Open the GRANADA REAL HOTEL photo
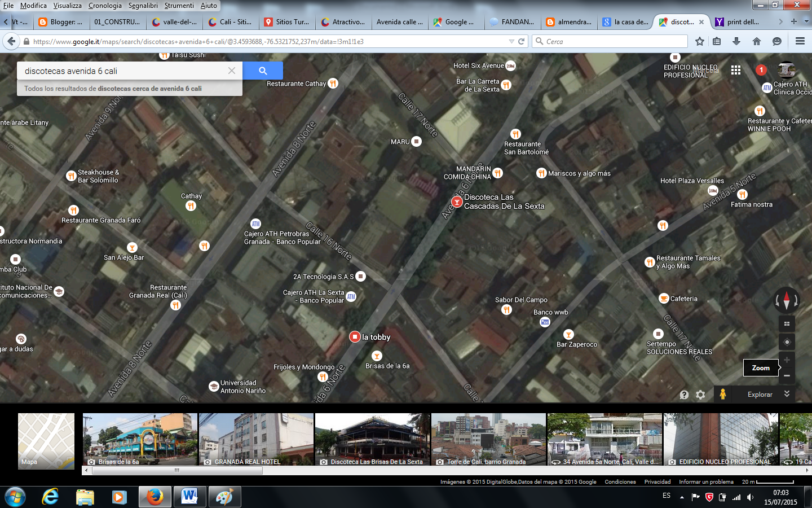 (256, 439)
